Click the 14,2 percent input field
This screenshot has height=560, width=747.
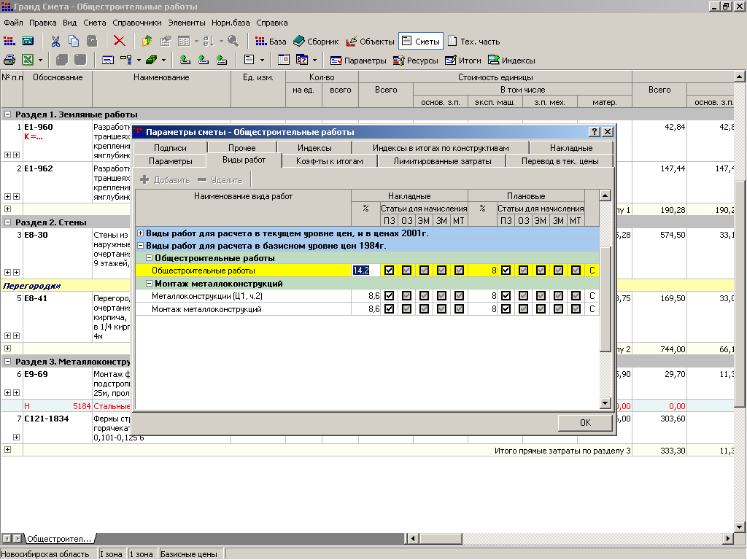366,271
